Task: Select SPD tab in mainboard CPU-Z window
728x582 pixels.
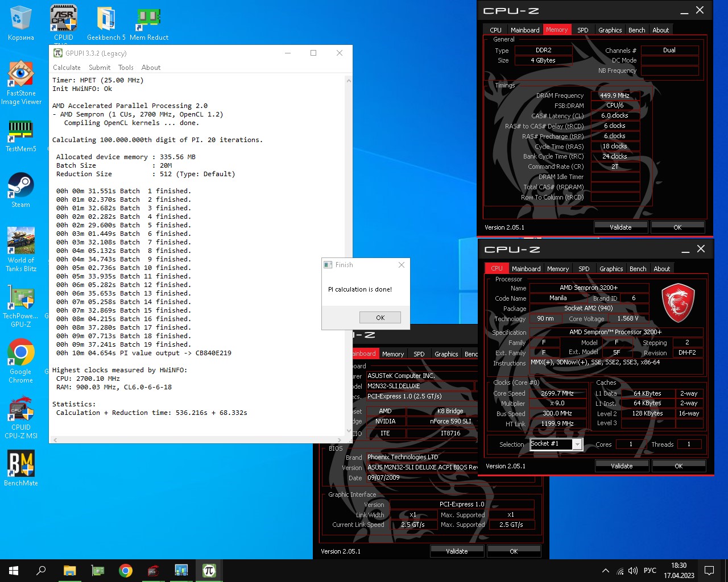Action: [x=419, y=354]
